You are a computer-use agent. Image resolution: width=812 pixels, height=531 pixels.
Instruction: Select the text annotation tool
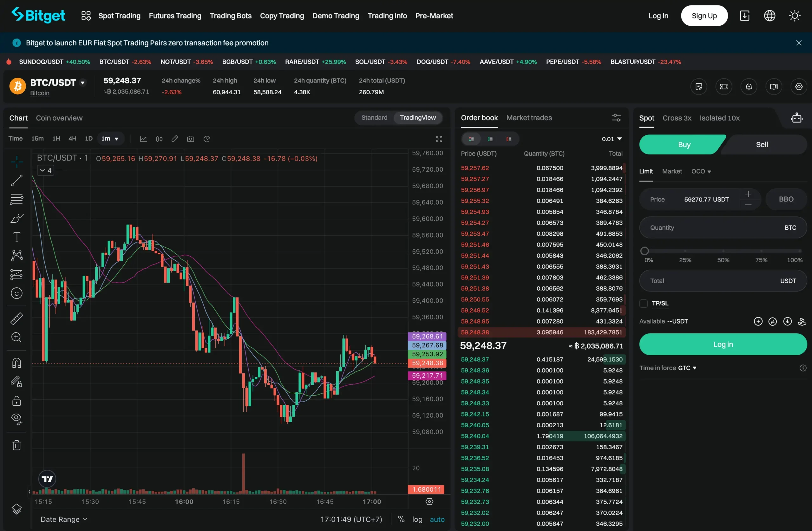[x=16, y=237]
